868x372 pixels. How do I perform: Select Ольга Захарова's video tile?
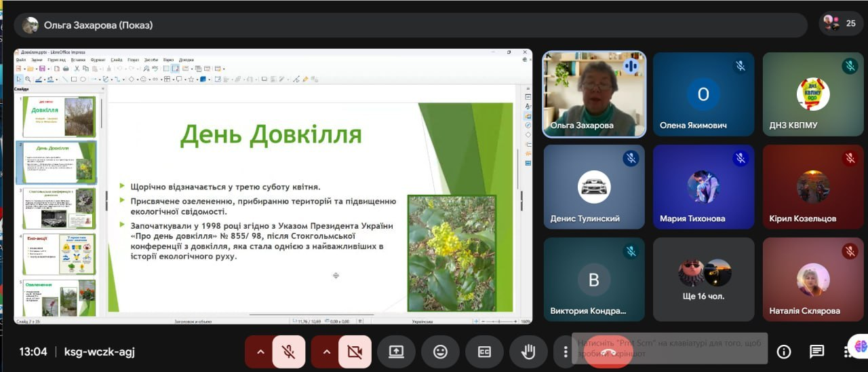coord(594,94)
